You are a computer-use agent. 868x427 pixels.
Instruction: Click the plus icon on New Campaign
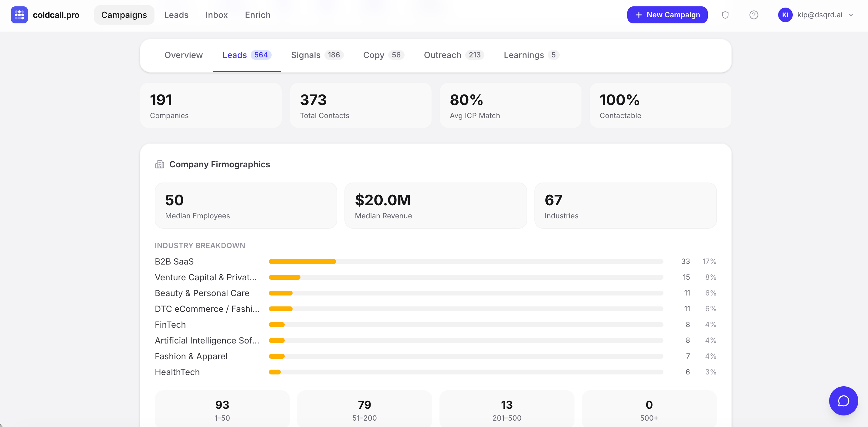point(639,15)
